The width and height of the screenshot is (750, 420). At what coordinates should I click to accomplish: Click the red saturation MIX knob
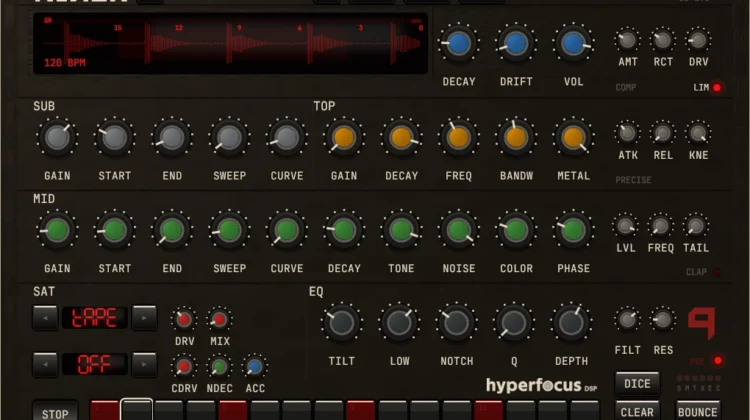pyautogui.click(x=219, y=320)
